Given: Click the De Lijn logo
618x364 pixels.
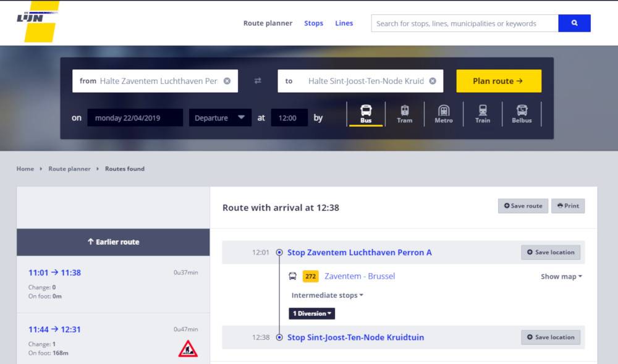Looking at the screenshot, I should (37, 21).
